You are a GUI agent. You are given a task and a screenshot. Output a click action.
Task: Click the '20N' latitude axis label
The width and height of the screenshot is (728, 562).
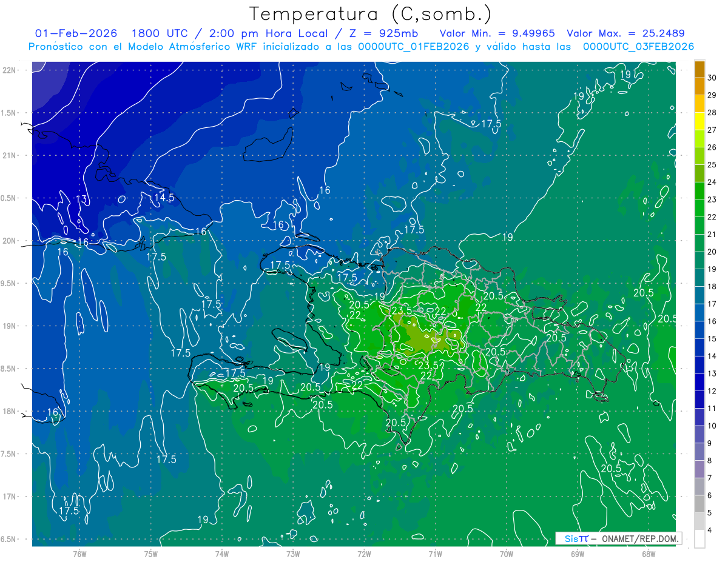tap(9, 241)
